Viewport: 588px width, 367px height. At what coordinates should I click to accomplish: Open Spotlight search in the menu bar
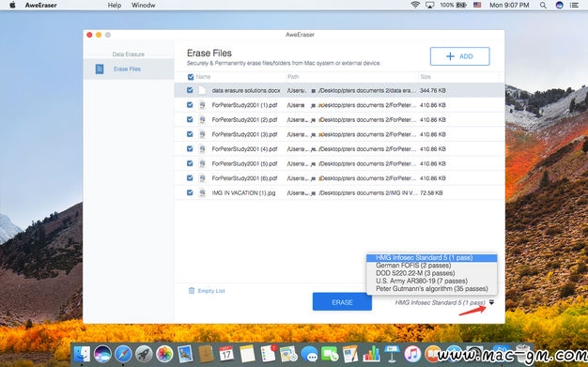pyautogui.click(x=543, y=6)
